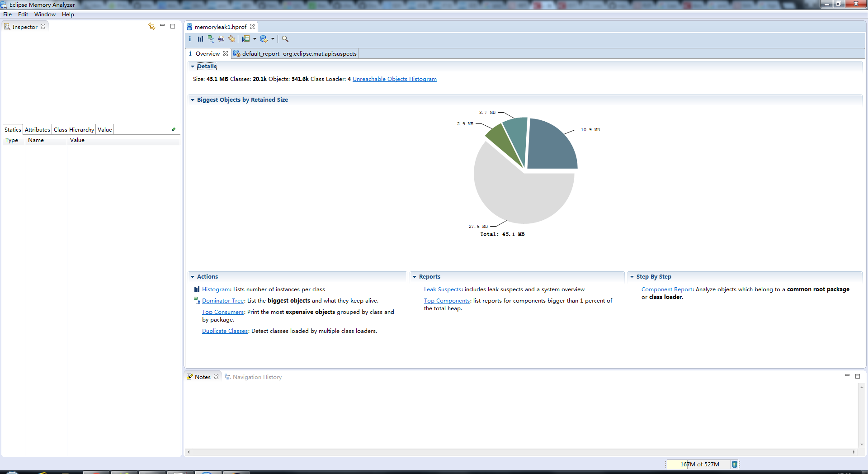Close the memoryleak1.hprof editor tab

pos(252,27)
